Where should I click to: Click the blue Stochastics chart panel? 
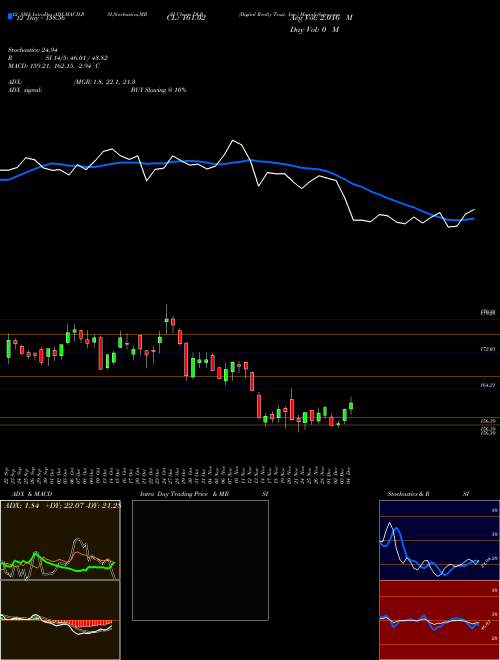tap(439, 540)
